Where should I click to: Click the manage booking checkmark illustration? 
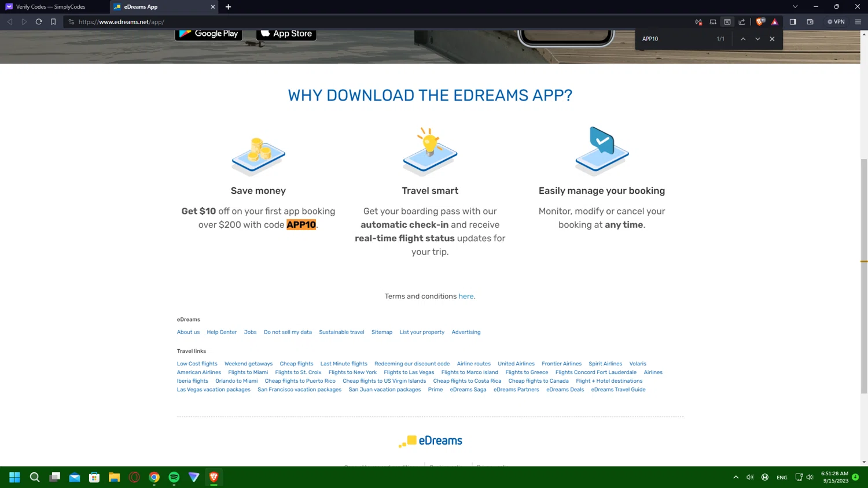602,151
